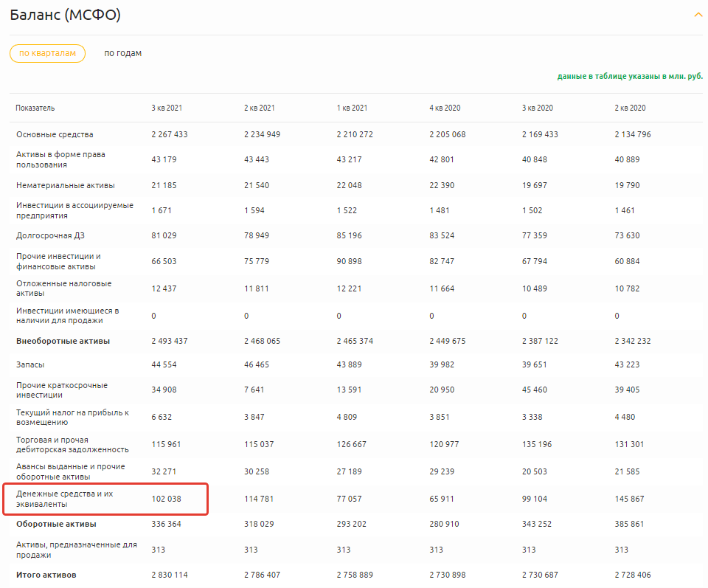Click the 'Оборотные активы' row label
Image resolution: width=708 pixels, height=588 pixels.
point(56,524)
